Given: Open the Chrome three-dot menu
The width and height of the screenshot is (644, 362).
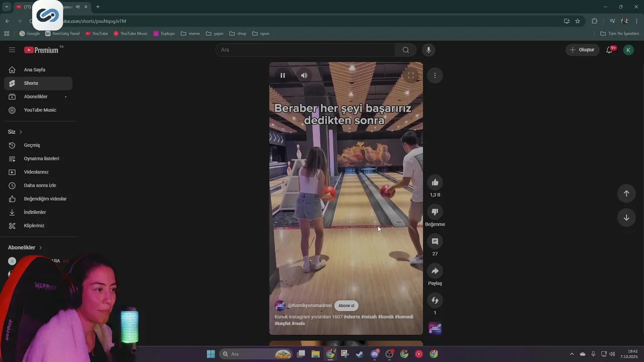Looking at the screenshot, I should coord(637,21).
